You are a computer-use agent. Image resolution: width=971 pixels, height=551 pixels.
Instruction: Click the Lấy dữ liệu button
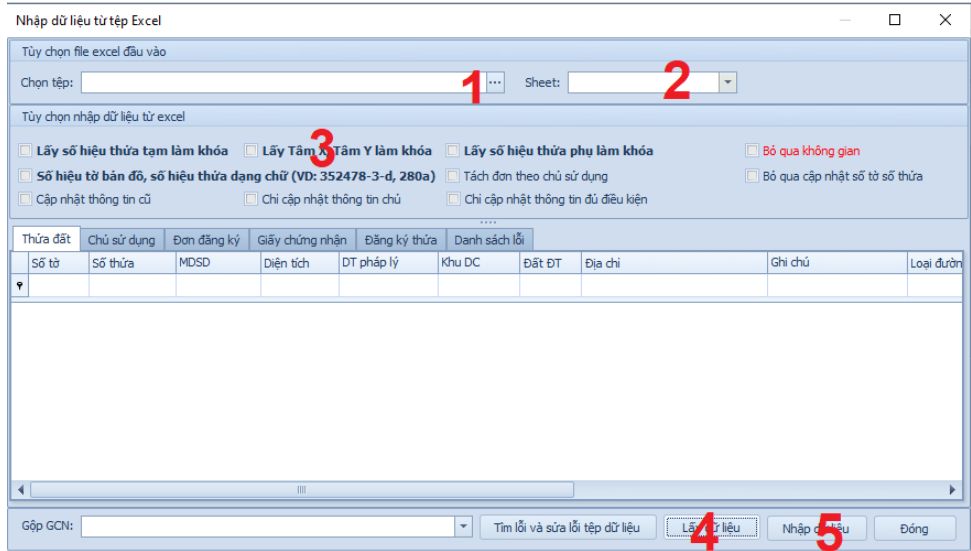(x=712, y=528)
